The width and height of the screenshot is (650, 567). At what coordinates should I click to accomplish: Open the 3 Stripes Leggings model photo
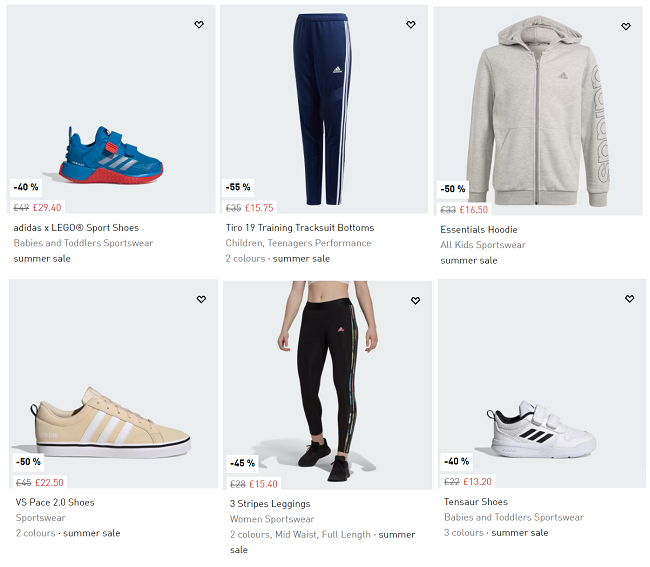click(x=326, y=380)
